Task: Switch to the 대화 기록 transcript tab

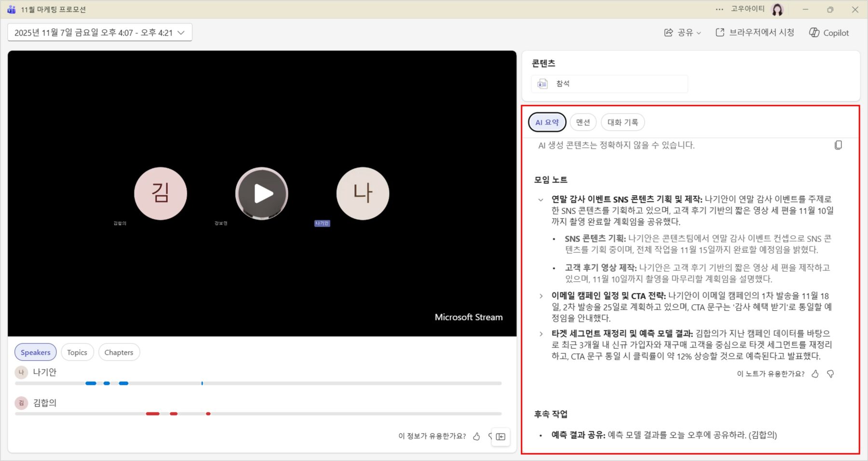Action: [623, 122]
